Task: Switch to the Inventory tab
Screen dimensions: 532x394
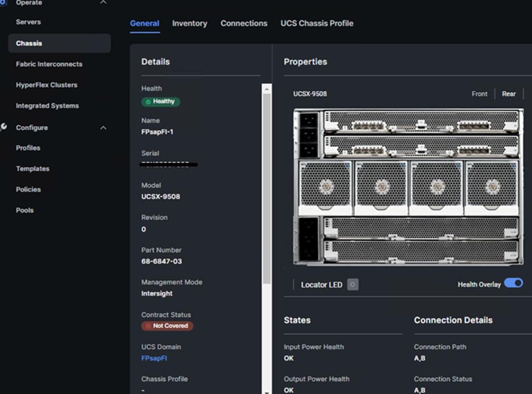Action: 189,23
